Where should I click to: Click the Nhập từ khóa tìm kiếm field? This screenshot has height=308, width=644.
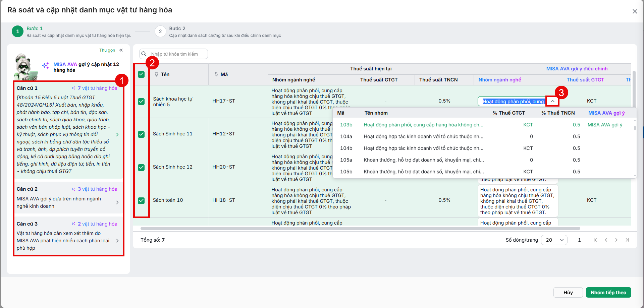pyautogui.click(x=178, y=54)
